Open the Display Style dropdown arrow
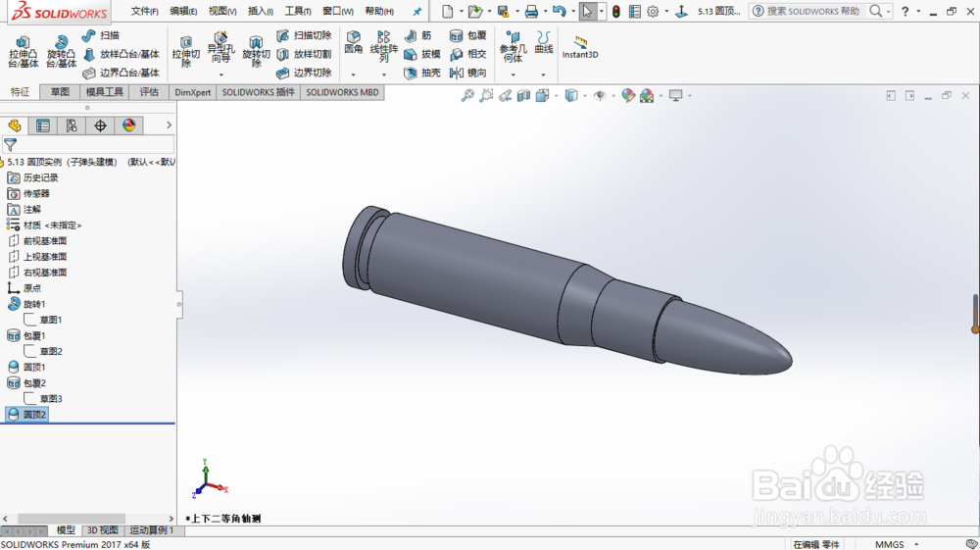The height and width of the screenshot is (550, 980). point(584,96)
